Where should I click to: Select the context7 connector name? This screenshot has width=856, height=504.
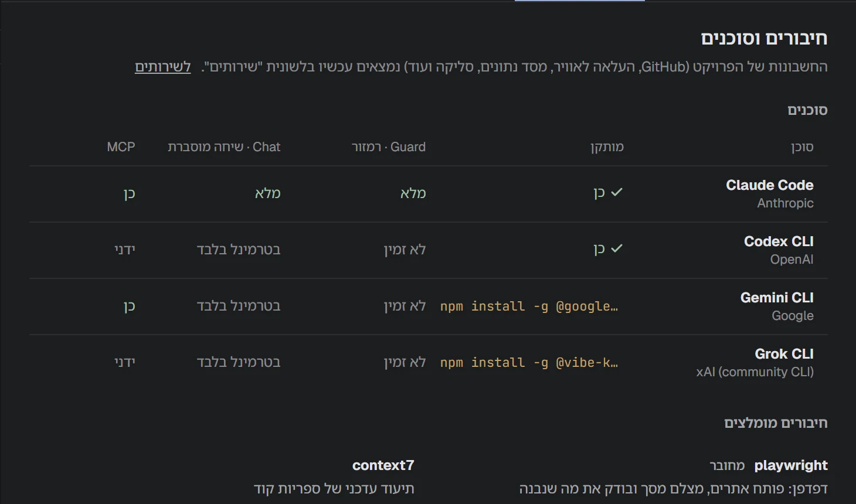[x=383, y=465]
